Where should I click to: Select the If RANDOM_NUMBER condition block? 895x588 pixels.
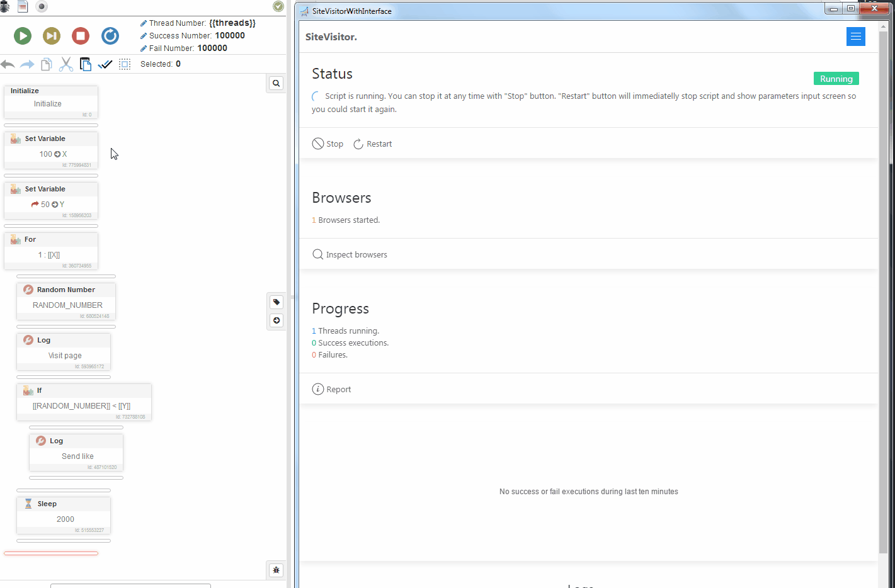[x=84, y=402]
